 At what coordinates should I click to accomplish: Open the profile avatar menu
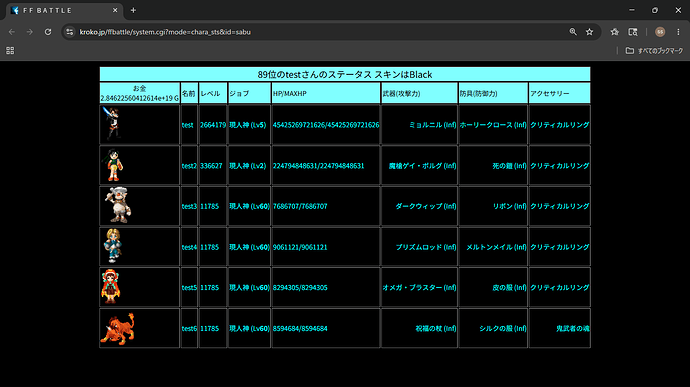coord(660,32)
